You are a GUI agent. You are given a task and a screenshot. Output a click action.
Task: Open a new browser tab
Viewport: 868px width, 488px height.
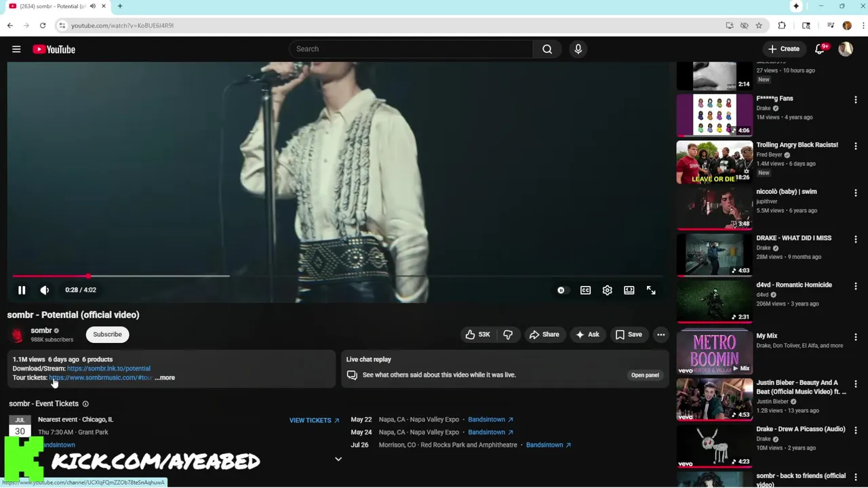119,6
